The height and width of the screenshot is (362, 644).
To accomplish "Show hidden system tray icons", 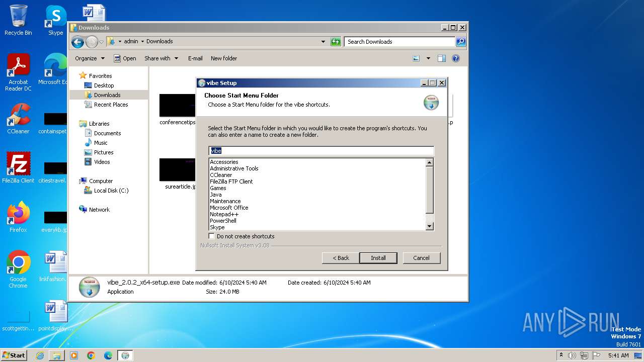I will [x=561, y=355].
